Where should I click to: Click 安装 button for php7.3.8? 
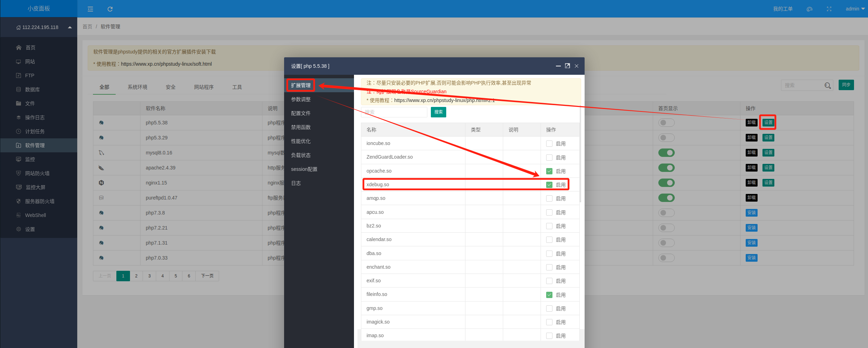pyautogui.click(x=751, y=213)
